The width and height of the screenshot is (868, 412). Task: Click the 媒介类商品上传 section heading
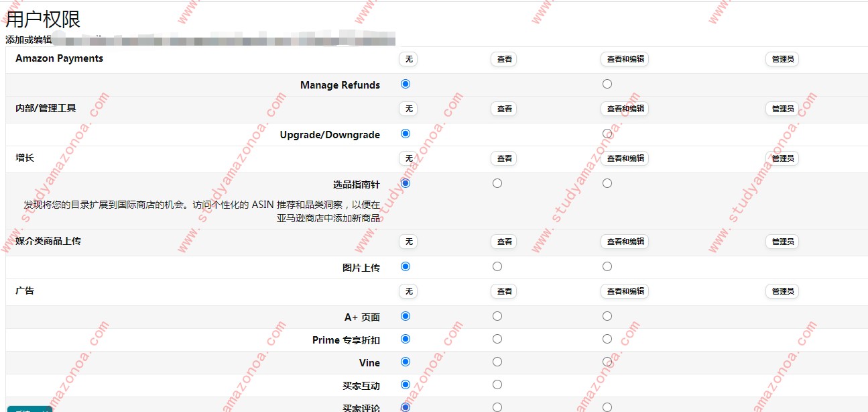point(48,241)
